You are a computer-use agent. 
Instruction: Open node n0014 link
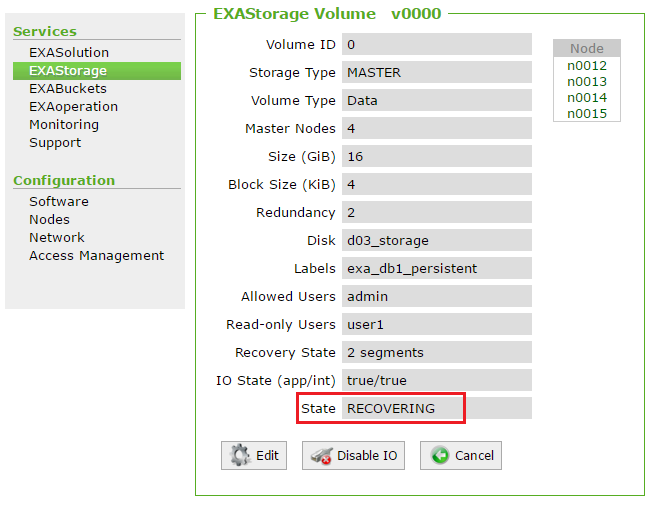(x=587, y=97)
